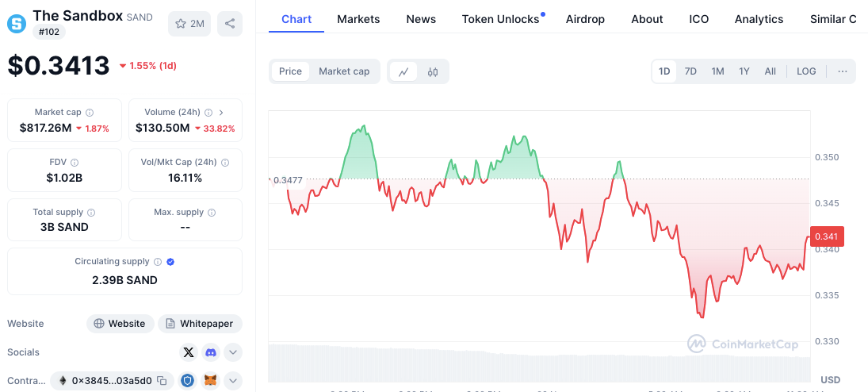Viewport: 868px width, 392px height.
Task: Click the verified circulating supply badge
Action: [x=170, y=262]
